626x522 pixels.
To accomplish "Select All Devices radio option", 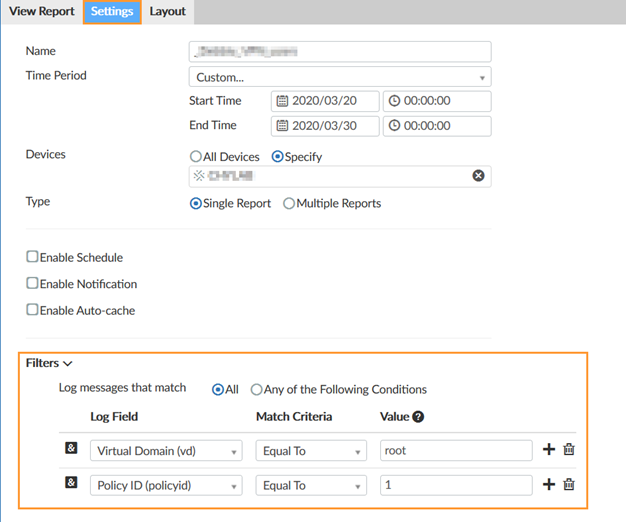I will pyautogui.click(x=196, y=157).
